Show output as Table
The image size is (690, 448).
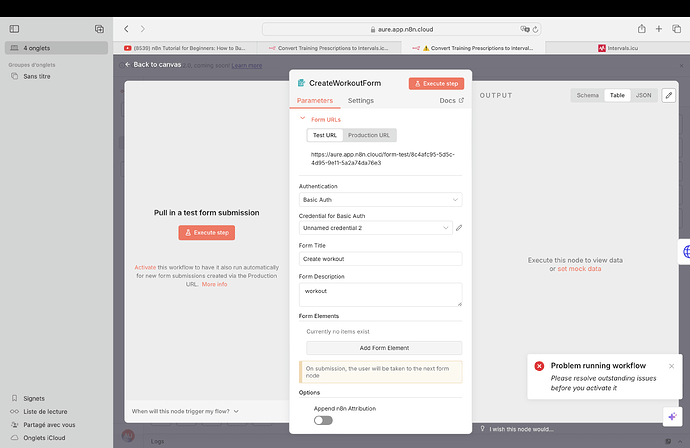pos(617,95)
